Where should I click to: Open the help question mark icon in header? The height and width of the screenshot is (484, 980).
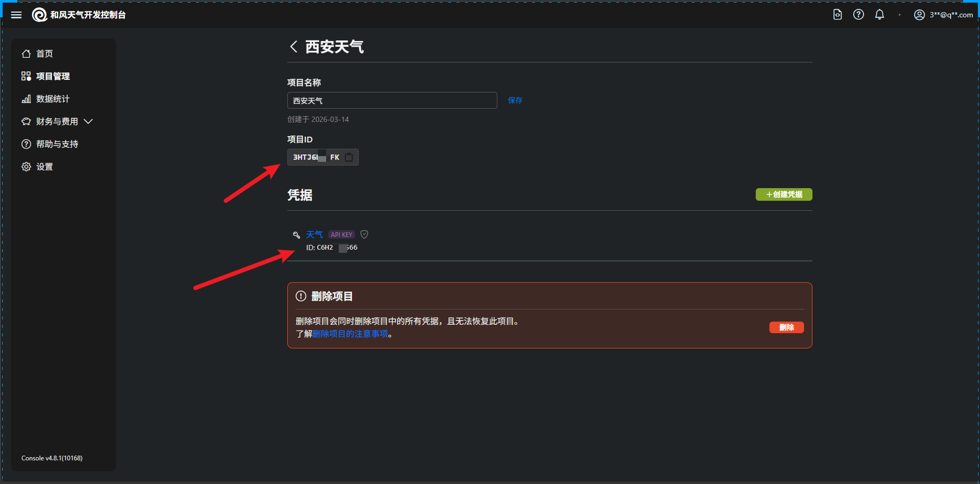click(x=858, y=15)
